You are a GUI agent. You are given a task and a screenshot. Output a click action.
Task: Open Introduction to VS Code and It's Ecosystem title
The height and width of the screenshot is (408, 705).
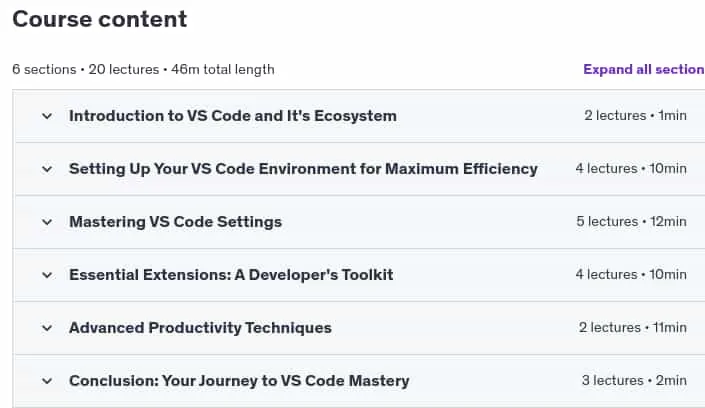coord(233,116)
